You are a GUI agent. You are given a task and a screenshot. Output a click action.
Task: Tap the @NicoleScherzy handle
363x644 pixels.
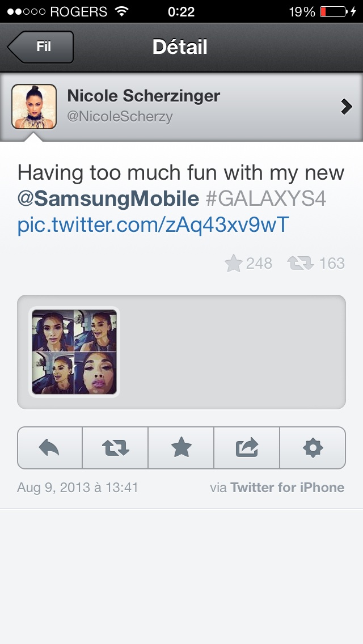[120, 117]
